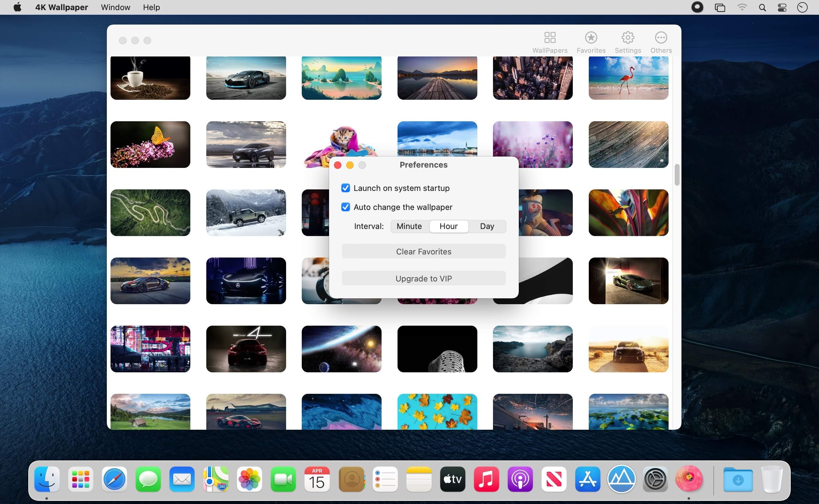This screenshot has width=819, height=504.
Task: Click the wallpaper list scrollbar handle
Action: [677, 175]
